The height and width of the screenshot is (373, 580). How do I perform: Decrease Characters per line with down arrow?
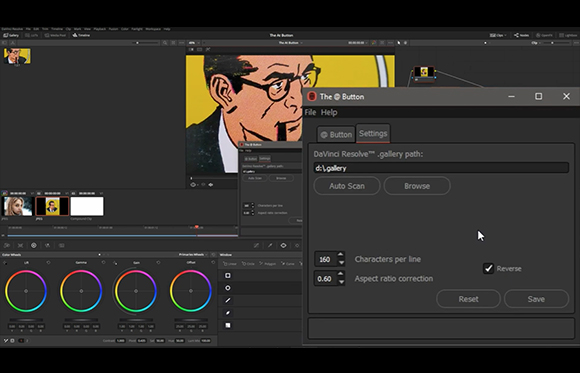(341, 263)
